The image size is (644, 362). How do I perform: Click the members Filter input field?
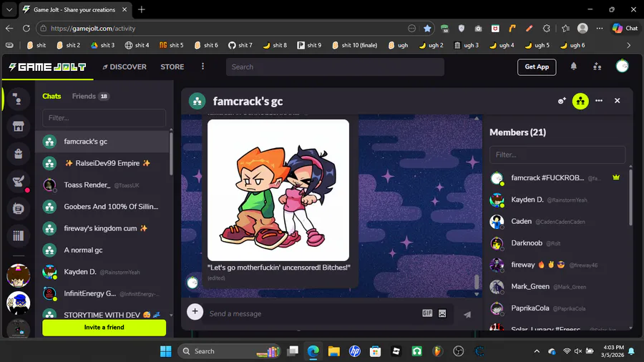coord(557,155)
